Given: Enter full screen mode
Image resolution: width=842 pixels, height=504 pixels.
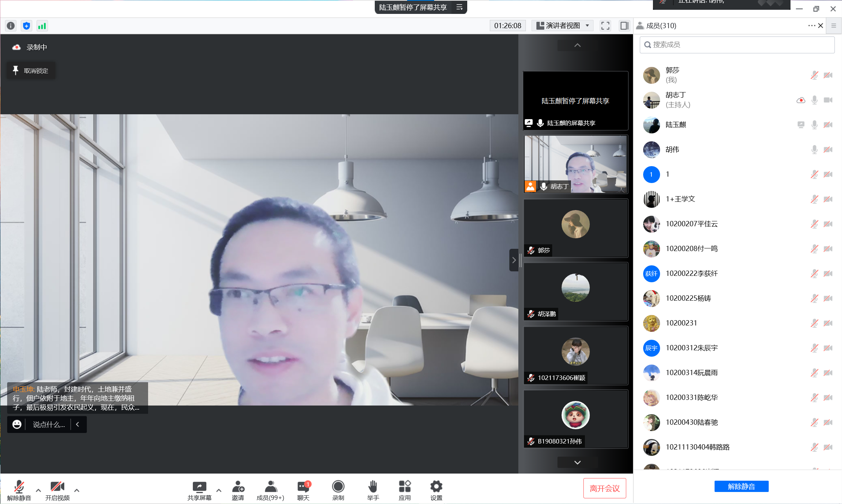Looking at the screenshot, I should 605,26.
